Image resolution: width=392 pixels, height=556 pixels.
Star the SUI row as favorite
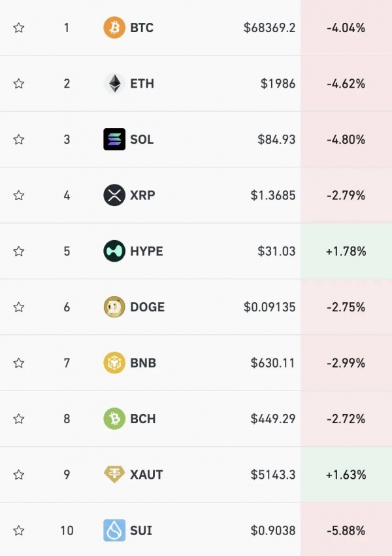[x=19, y=530]
